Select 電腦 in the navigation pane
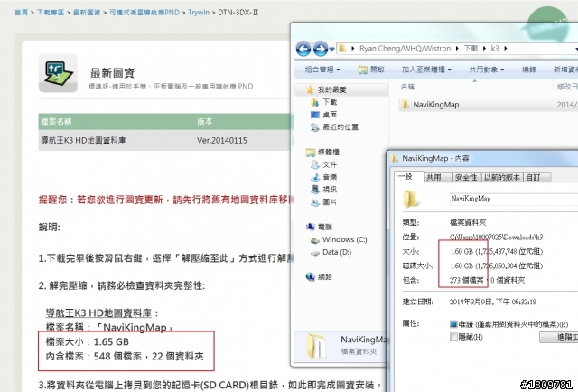 319,227
